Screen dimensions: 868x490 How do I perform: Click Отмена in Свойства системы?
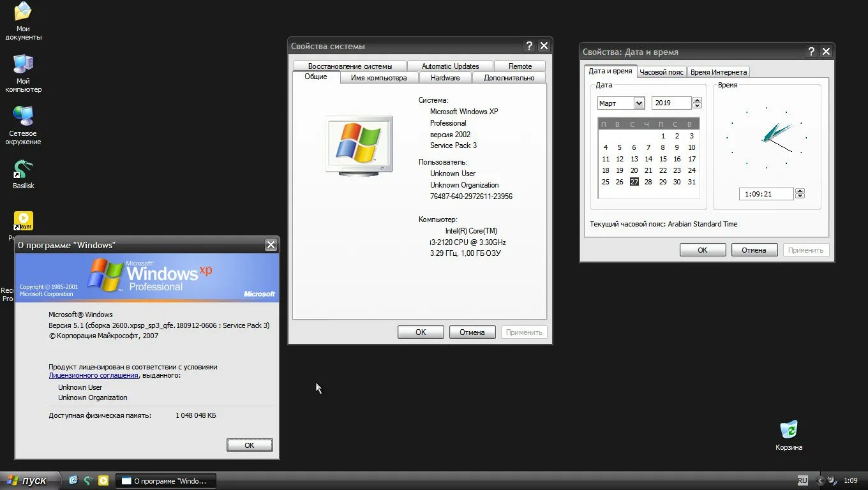(x=472, y=332)
